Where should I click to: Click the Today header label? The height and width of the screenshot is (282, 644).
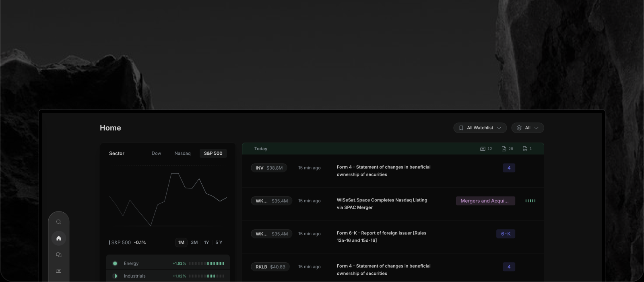coord(261,149)
